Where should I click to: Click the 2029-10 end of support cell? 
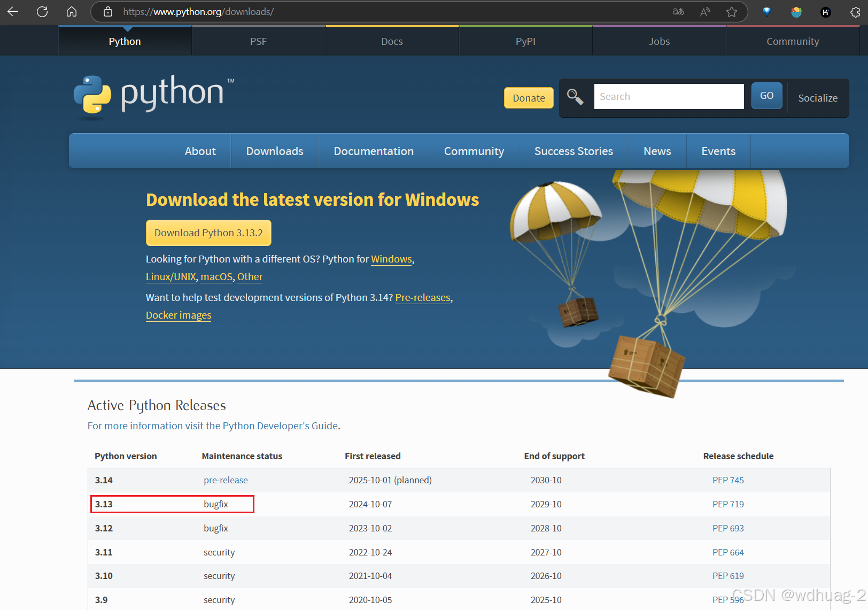546,504
